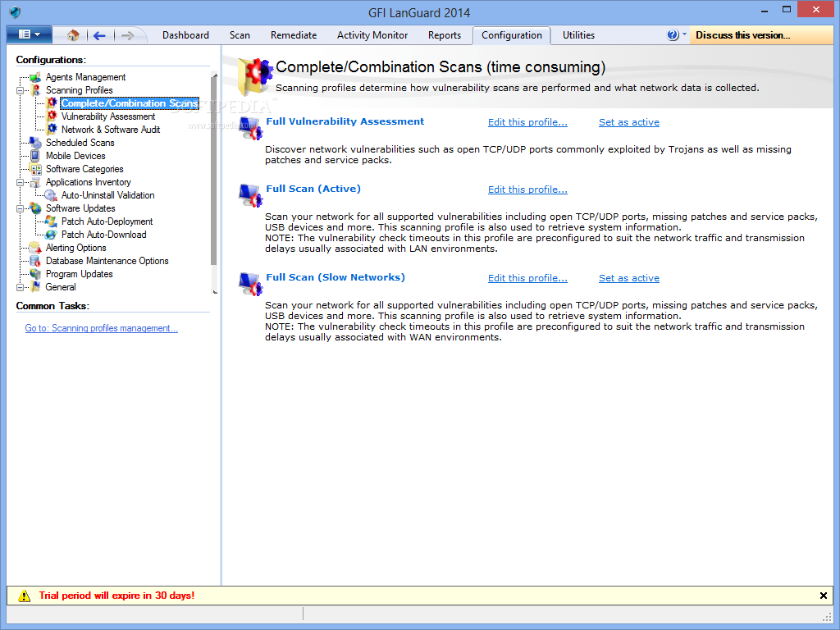Open Patch Auto-Download settings
This screenshot has height=630, width=840.
[104, 235]
